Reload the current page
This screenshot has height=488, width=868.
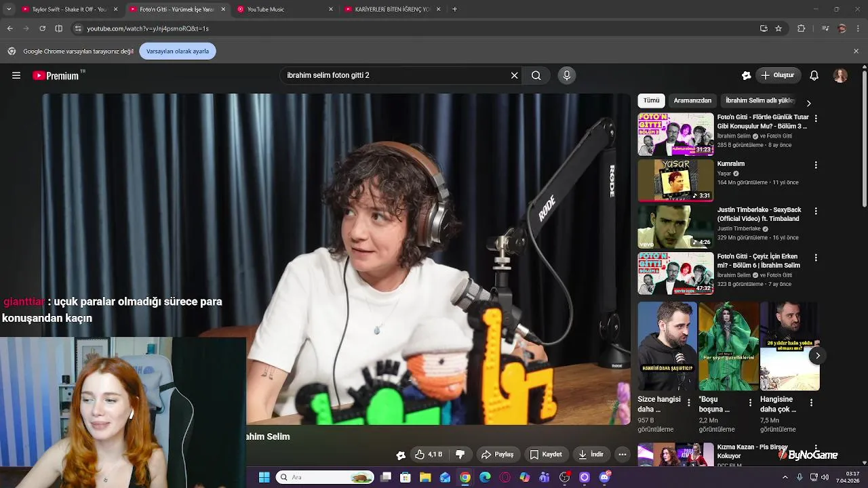tap(42, 28)
